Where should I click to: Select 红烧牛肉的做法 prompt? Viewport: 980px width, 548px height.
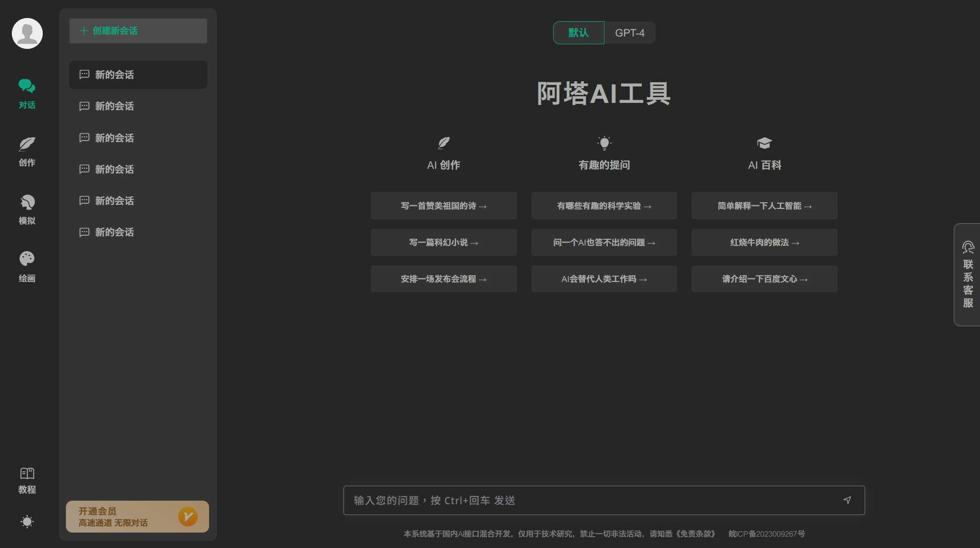coord(765,242)
